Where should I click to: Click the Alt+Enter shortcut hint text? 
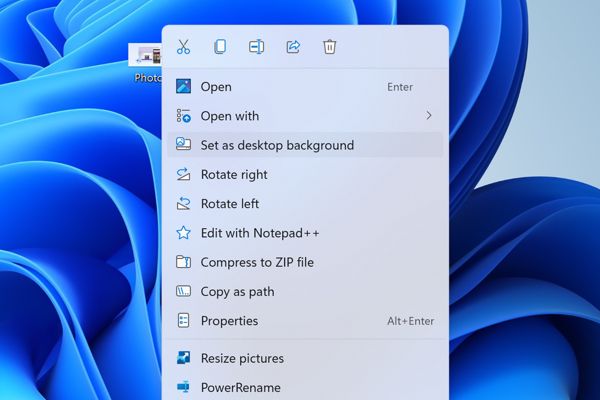pos(410,321)
